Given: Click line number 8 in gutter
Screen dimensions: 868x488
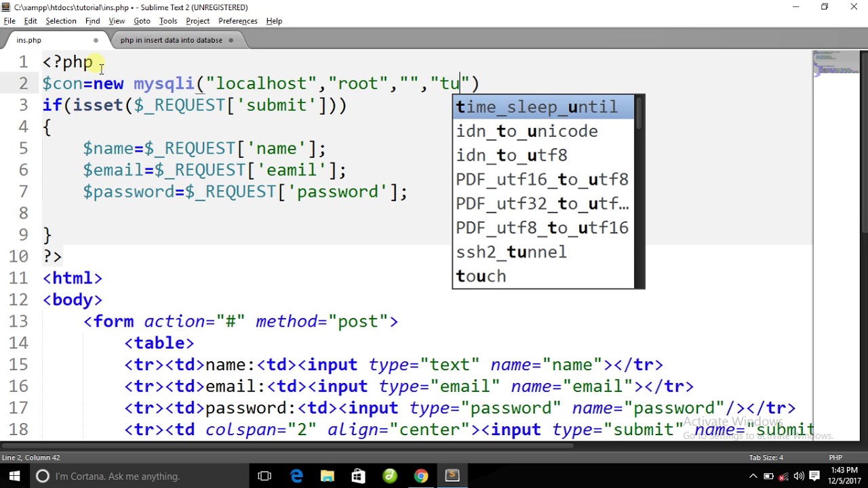Looking at the screenshot, I should click(x=24, y=213).
